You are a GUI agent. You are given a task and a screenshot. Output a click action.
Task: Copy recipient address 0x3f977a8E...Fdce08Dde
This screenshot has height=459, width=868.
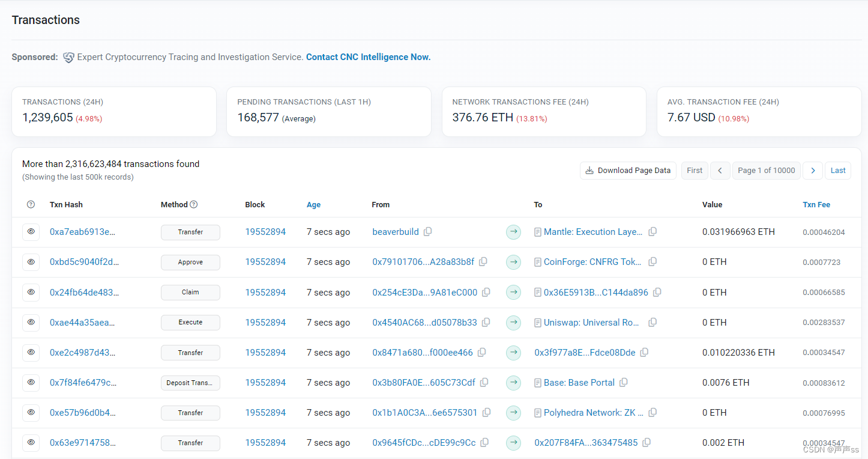click(644, 352)
